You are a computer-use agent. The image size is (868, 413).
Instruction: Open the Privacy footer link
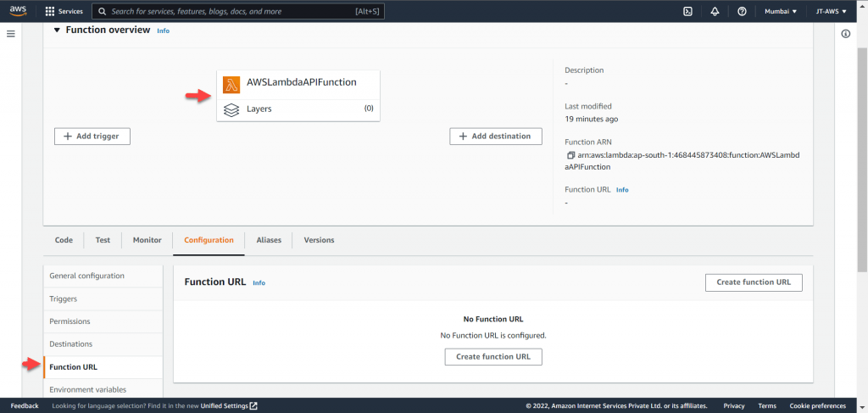[x=734, y=406]
